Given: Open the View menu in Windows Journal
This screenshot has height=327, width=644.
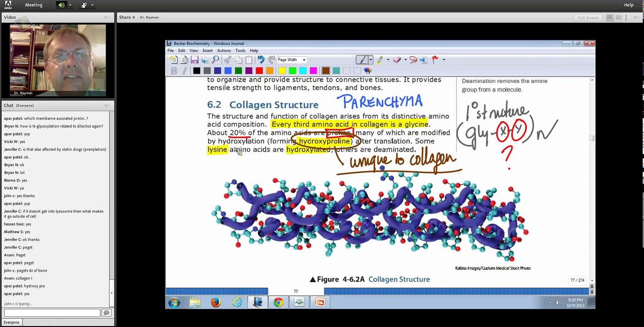Looking at the screenshot, I should click(x=194, y=50).
